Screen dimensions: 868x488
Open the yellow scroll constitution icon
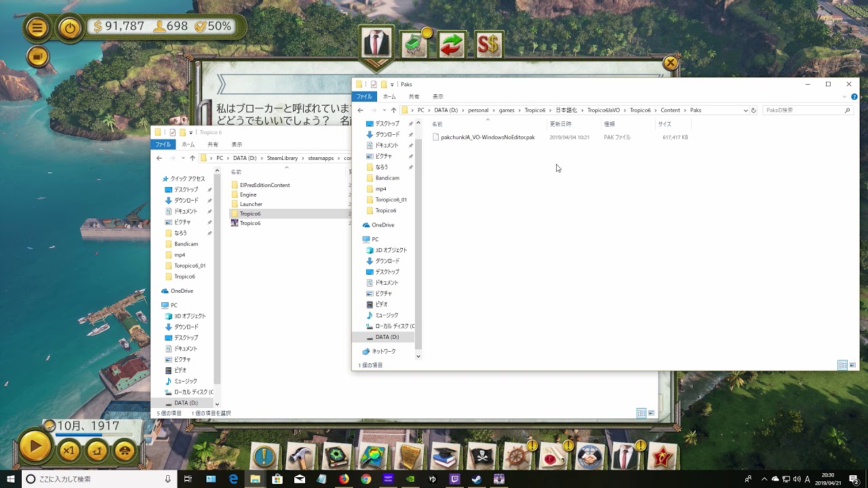click(x=409, y=456)
